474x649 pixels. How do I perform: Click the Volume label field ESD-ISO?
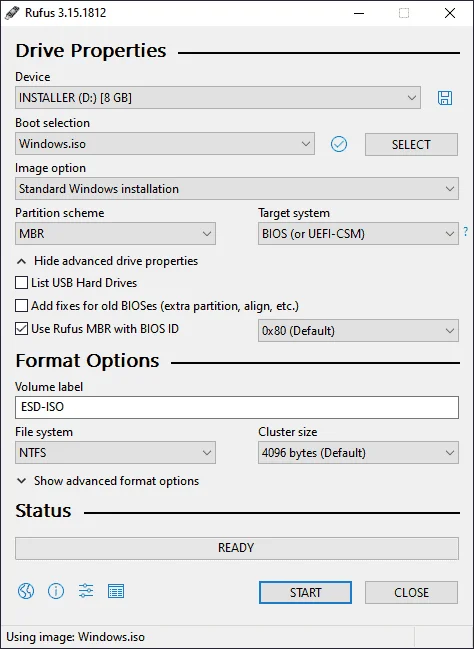coord(237,407)
